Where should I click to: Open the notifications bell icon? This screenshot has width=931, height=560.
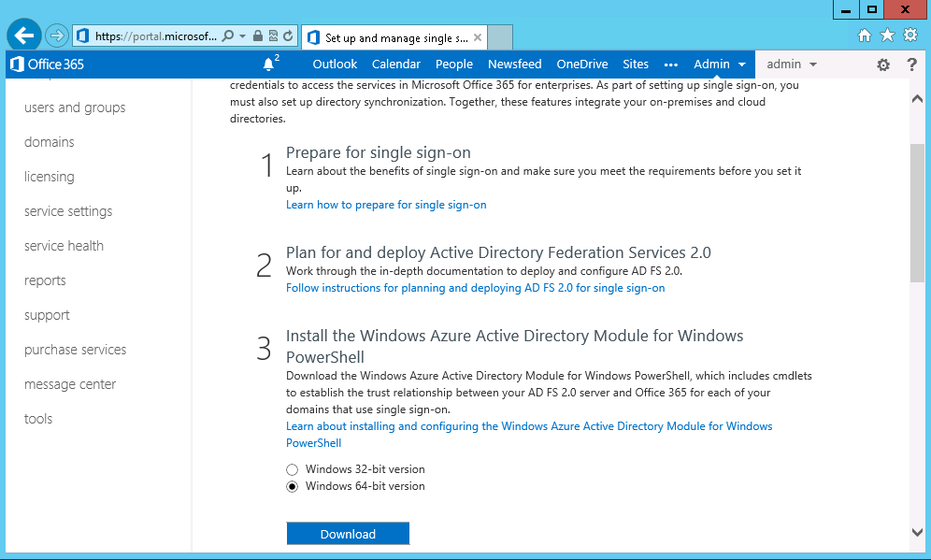[269, 64]
